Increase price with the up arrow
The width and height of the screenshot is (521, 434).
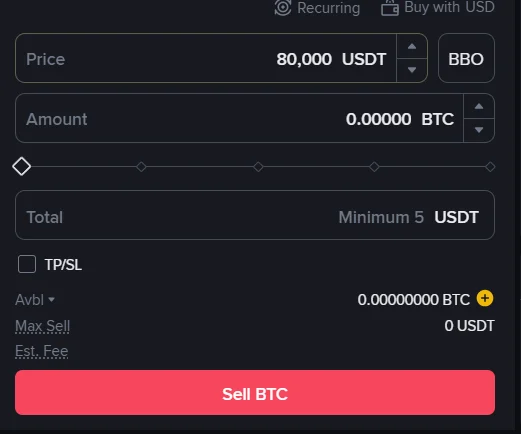coord(412,46)
